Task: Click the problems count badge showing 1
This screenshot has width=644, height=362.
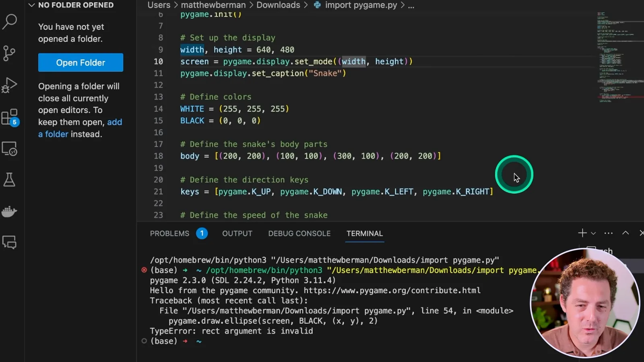Action: [x=202, y=233]
